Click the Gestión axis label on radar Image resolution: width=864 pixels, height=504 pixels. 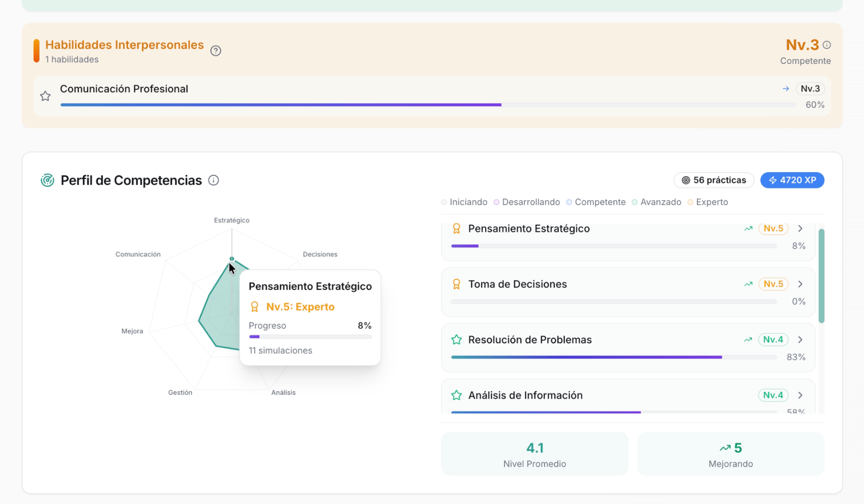click(180, 392)
